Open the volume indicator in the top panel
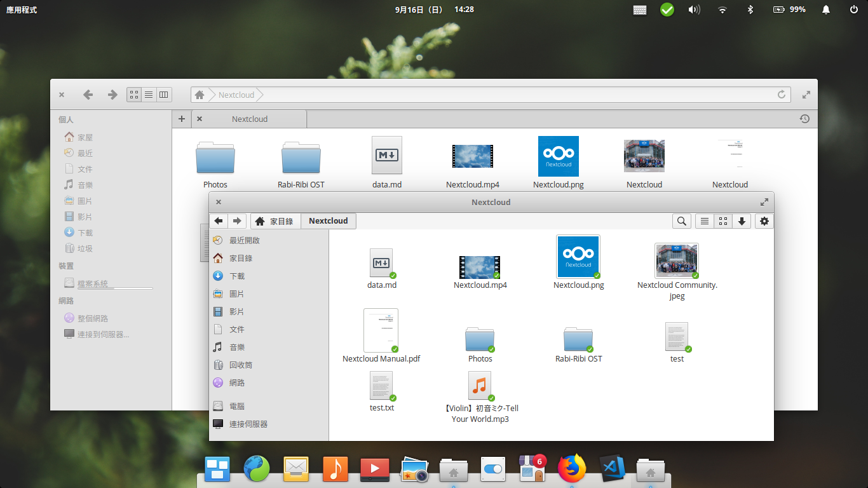This screenshot has height=488, width=868. (x=694, y=10)
